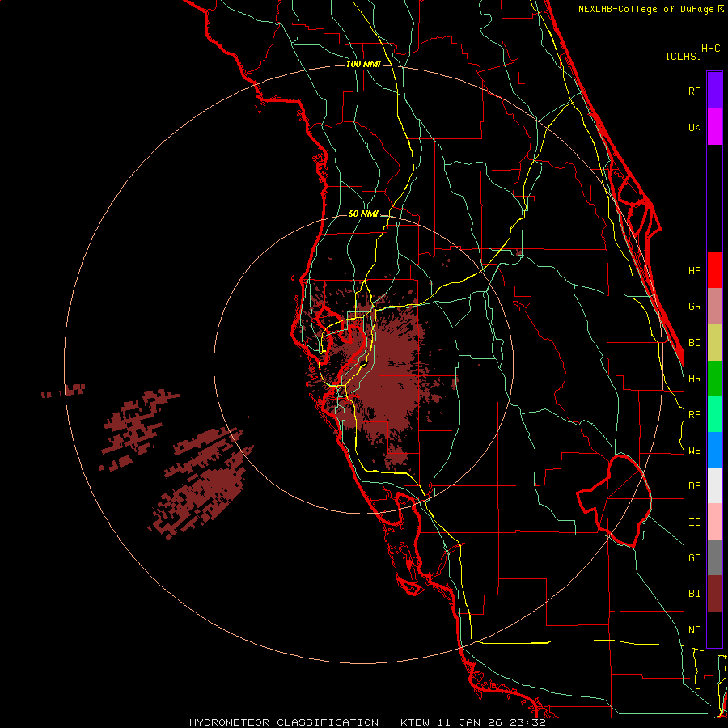Click the ND legend label

694,630
